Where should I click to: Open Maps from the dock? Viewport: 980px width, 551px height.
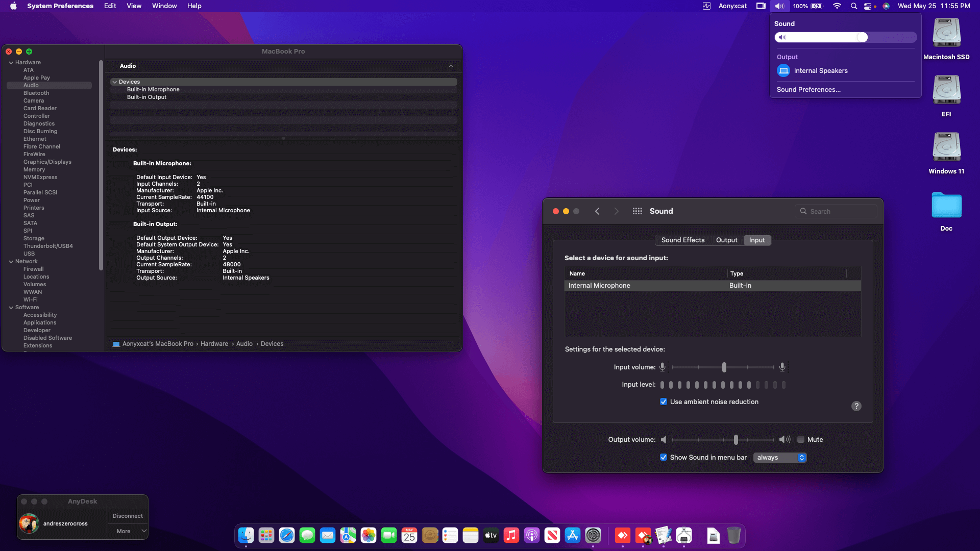tap(348, 535)
